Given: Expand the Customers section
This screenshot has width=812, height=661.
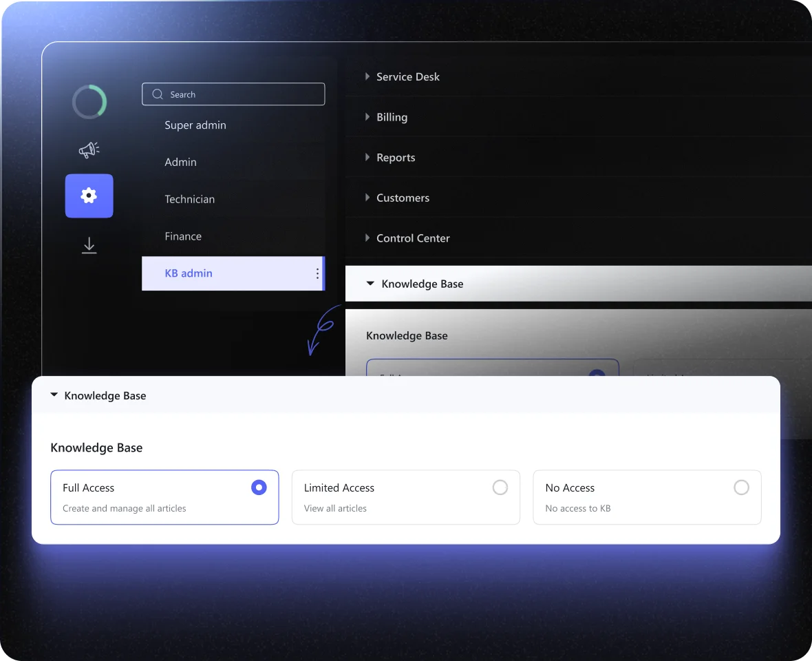Looking at the screenshot, I should [x=367, y=198].
